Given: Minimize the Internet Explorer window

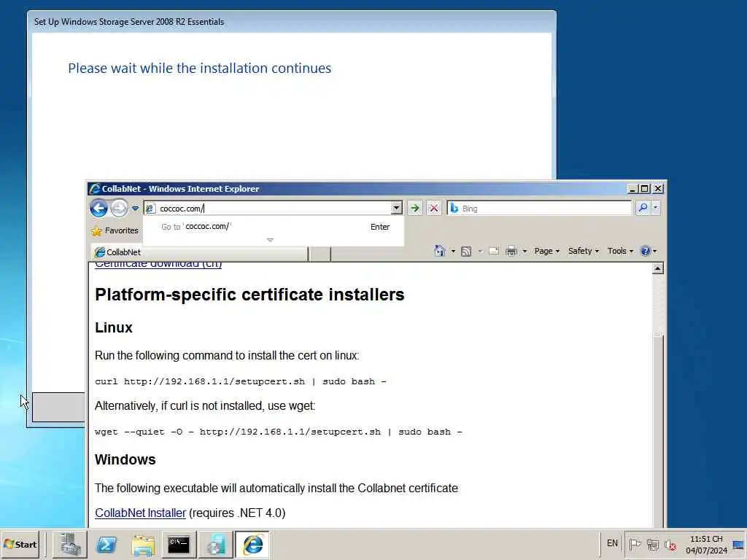Looking at the screenshot, I should (x=632, y=189).
